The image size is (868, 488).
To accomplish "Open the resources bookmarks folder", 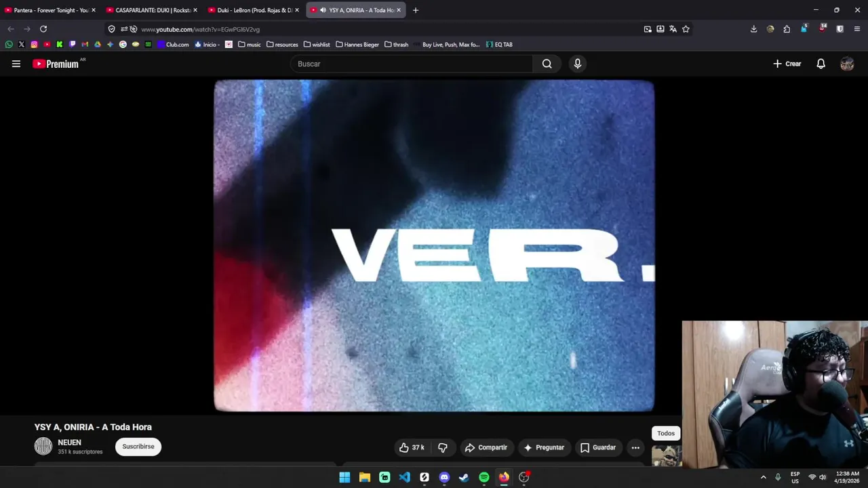I will [x=282, y=45].
